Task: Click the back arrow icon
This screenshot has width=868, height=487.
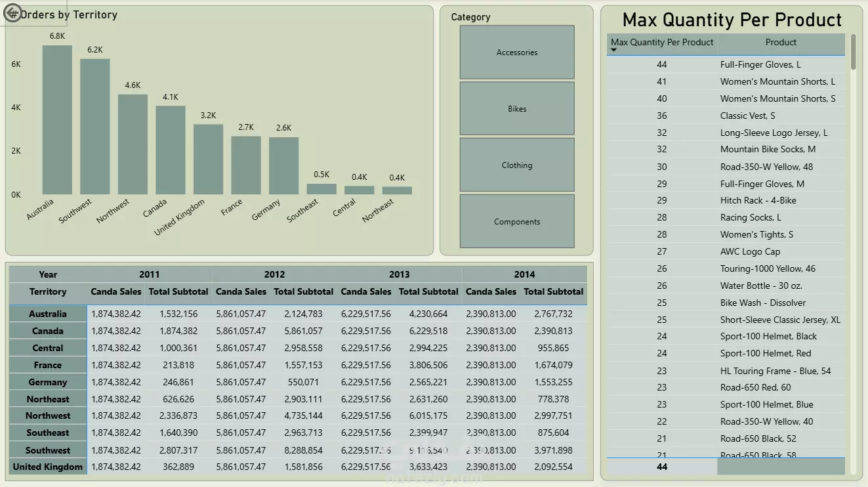Action: pyautogui.click(x=13, y=13)
